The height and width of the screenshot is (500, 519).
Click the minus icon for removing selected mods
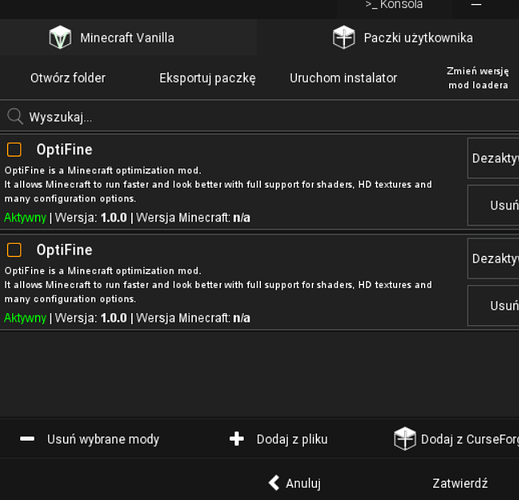tap(27, 439)
